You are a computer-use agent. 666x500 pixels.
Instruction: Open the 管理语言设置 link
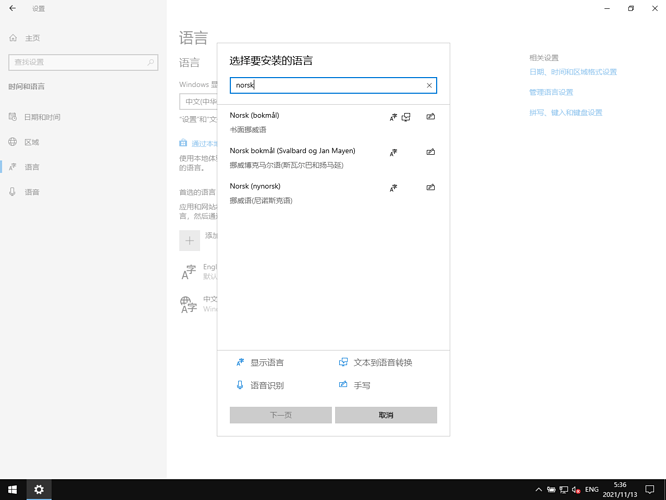(x=551, y=92)
